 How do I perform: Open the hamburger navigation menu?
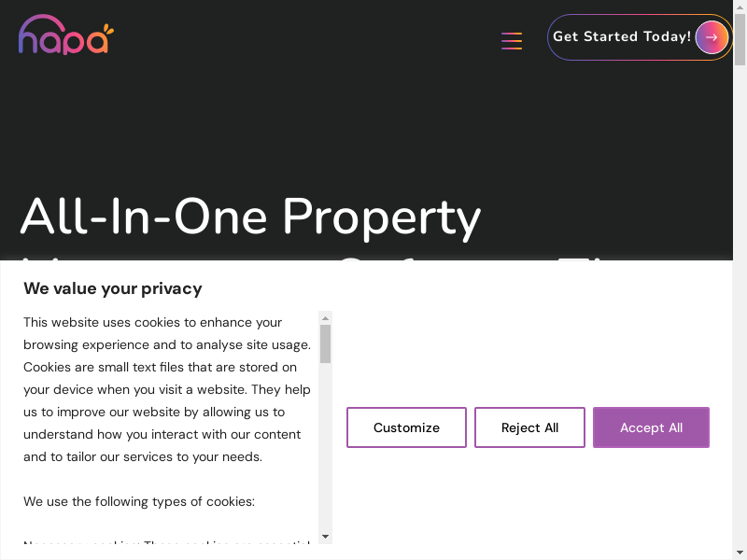512,41
